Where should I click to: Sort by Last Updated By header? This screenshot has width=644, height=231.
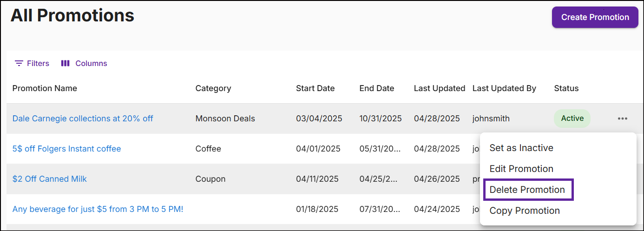504,88
